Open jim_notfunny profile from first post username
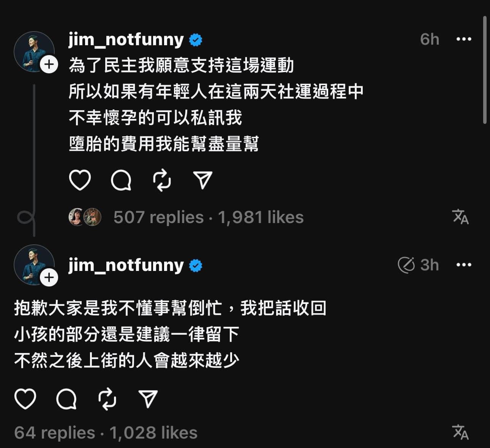The image size is (490, 448). pyautogui.click(x=126, y=39)
